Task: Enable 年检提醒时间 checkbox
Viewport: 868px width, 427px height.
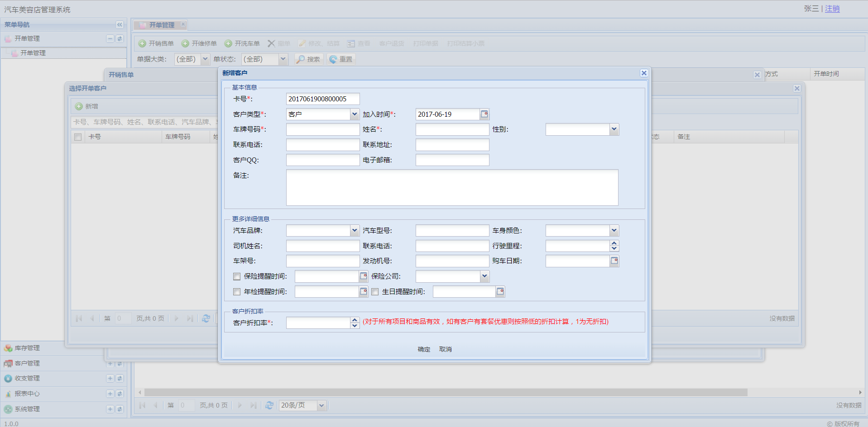Action: click(x=237, y=292)
